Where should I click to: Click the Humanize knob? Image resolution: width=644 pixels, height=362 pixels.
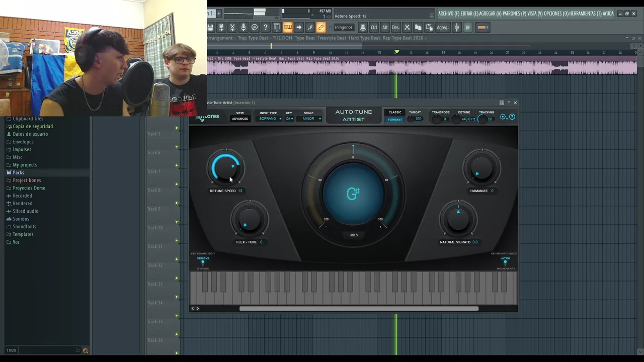pyautogui.click(x=482, y=167)
